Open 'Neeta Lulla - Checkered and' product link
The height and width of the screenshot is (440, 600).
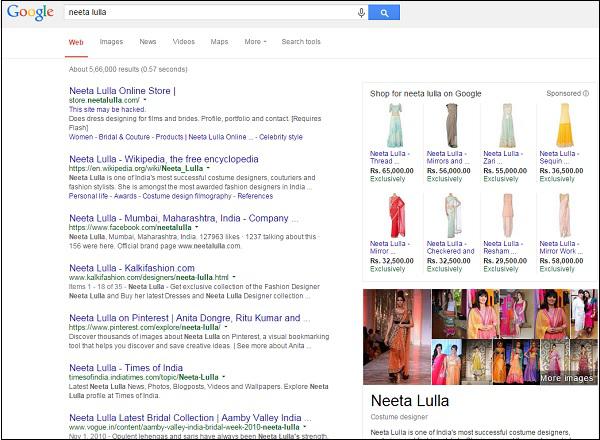450,247
